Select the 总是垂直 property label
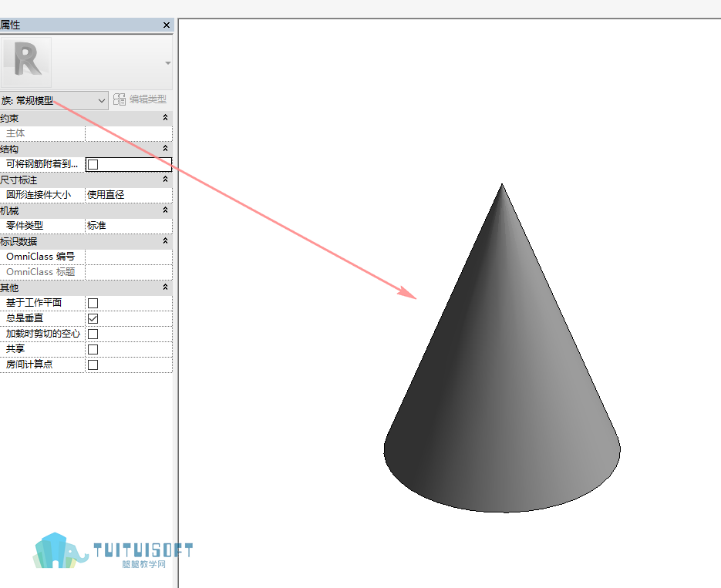 click(x=25, y=318)
